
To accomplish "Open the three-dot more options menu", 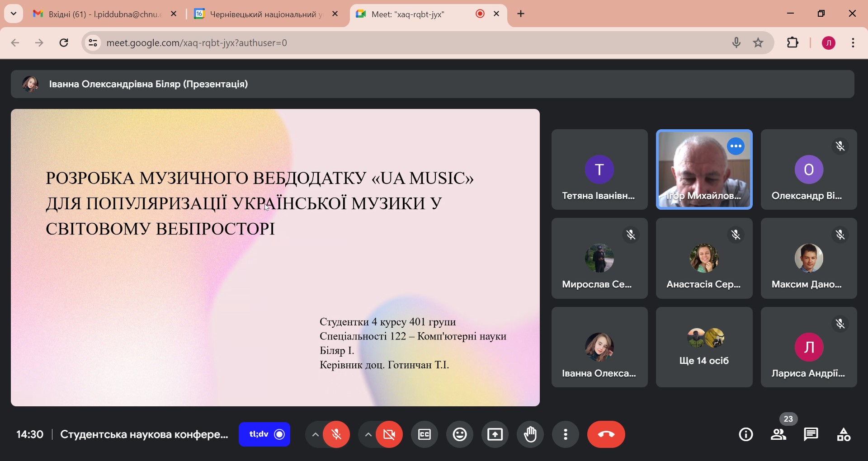I will point(566,435).
